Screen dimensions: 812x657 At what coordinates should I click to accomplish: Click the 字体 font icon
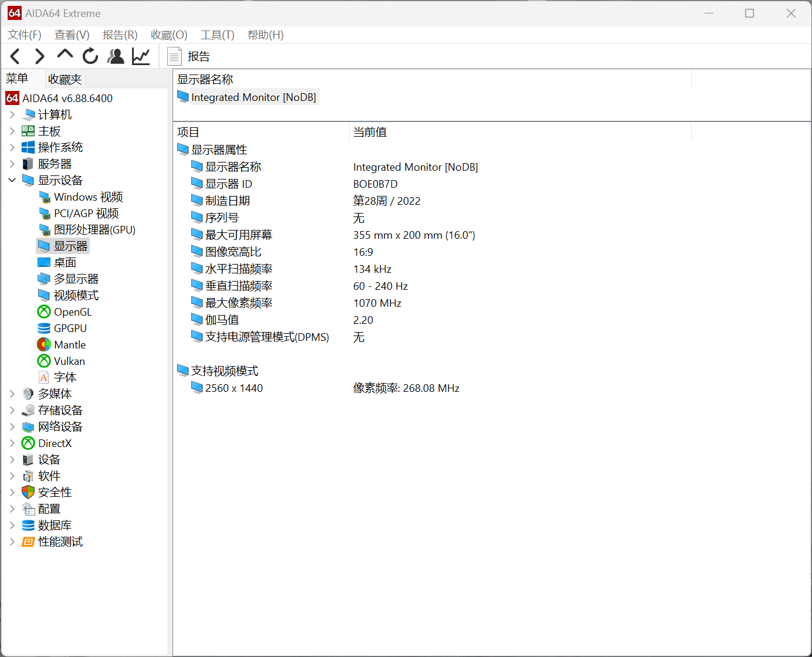point(44,377)
